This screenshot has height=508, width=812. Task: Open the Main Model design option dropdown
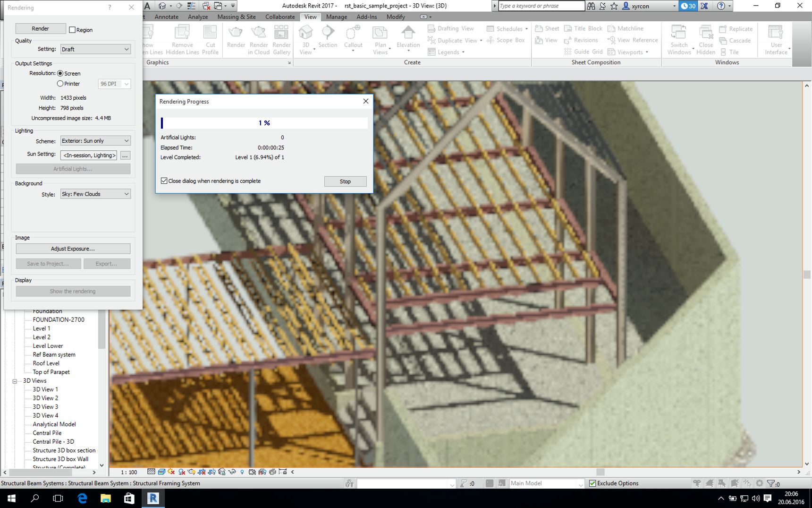click(547, 483)
